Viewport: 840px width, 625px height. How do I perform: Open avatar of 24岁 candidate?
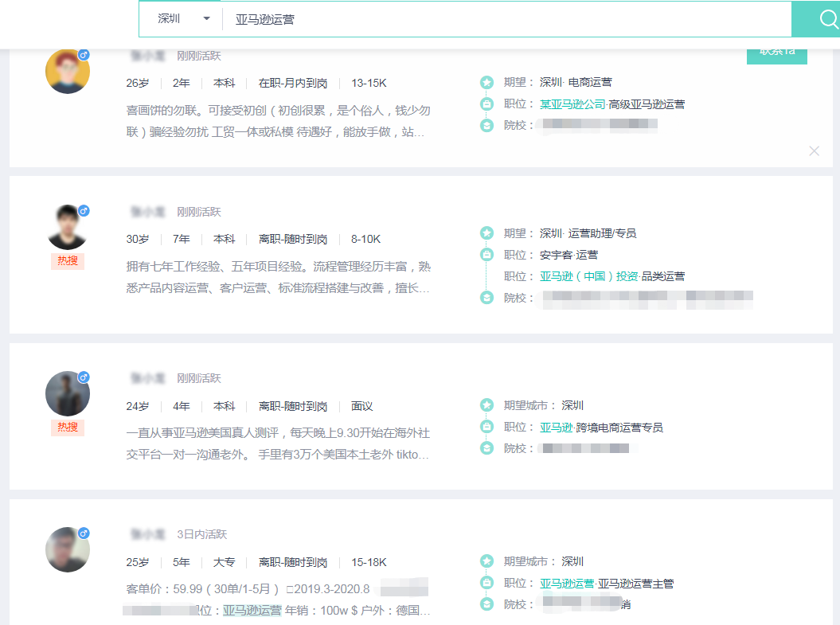point(68,393)
